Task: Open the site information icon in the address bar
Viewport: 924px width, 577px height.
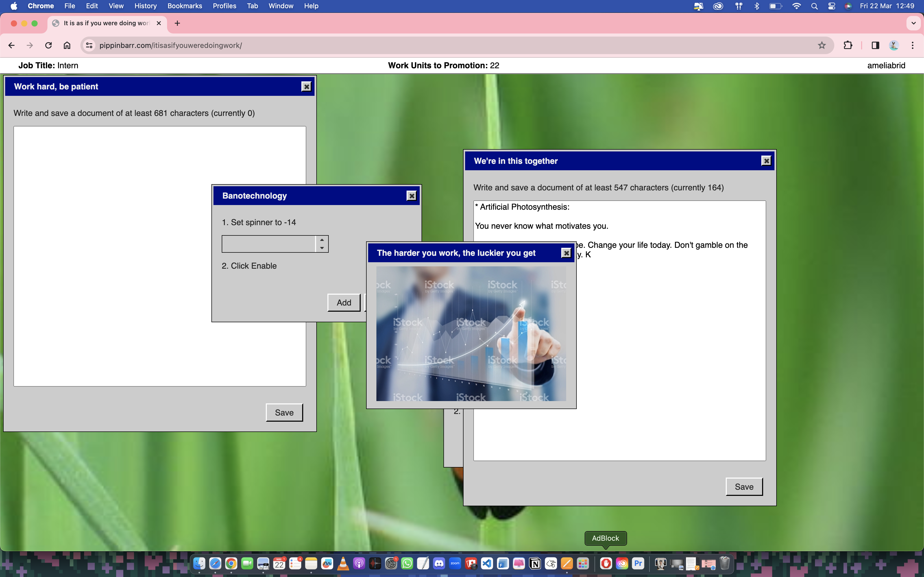Action: point(89,45)
